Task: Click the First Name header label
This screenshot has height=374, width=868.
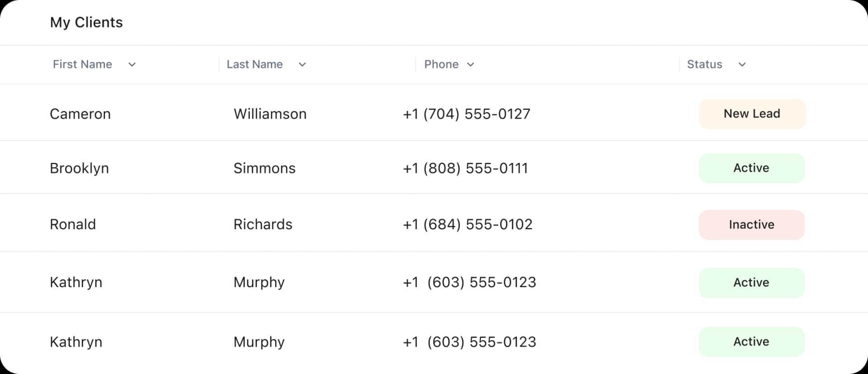Action: 82,64
